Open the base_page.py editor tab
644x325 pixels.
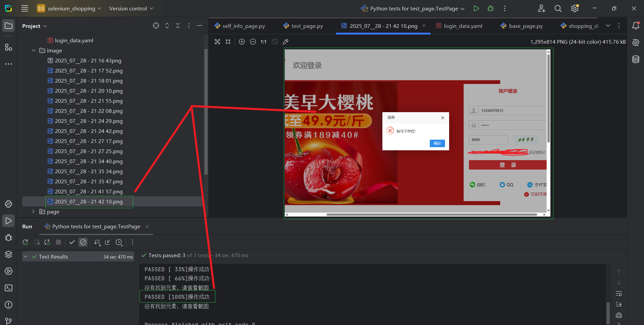coord(525,26)
